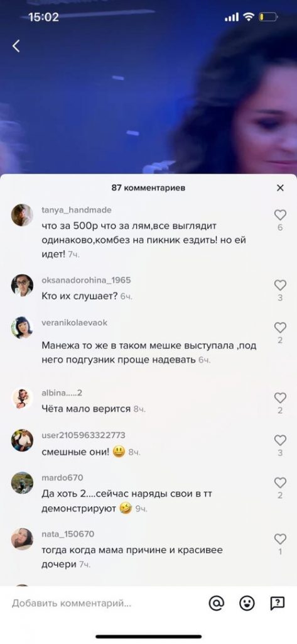Open the veranikolaevaok username link
Image resolution: width=297 pixels, height=644 pixels.
tap(74, 323)
